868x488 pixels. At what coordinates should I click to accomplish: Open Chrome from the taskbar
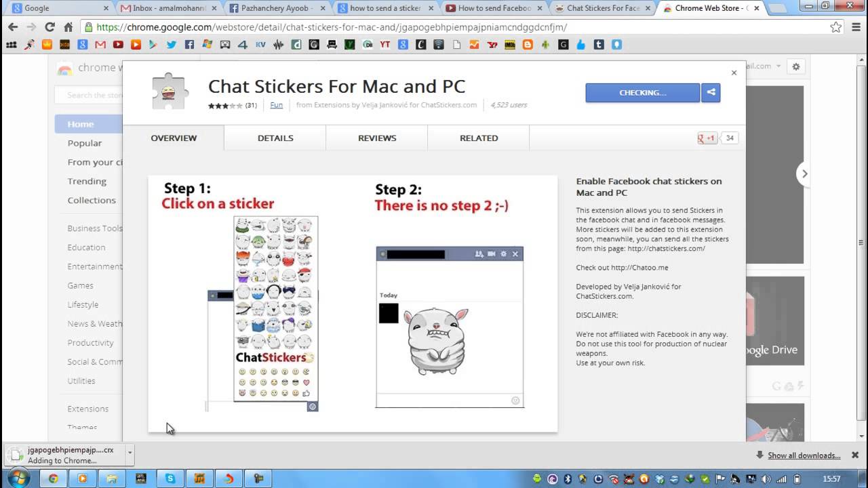click(53, 479)
